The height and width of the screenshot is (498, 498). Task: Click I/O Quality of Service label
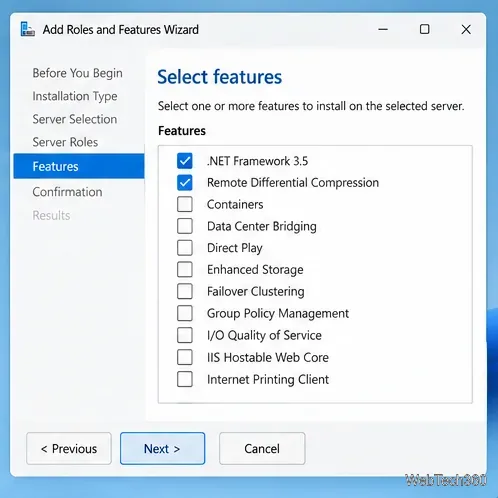coord(264,335)
